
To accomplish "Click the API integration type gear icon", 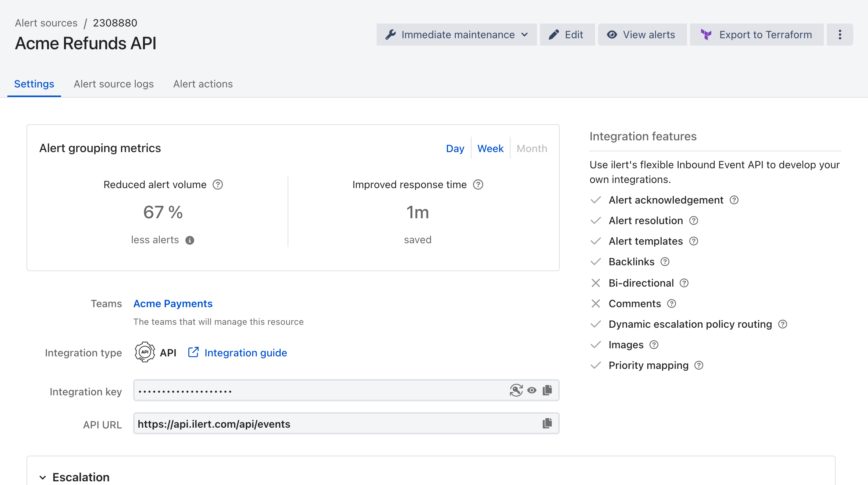I will pyautogui.click(x=145, y=352).
